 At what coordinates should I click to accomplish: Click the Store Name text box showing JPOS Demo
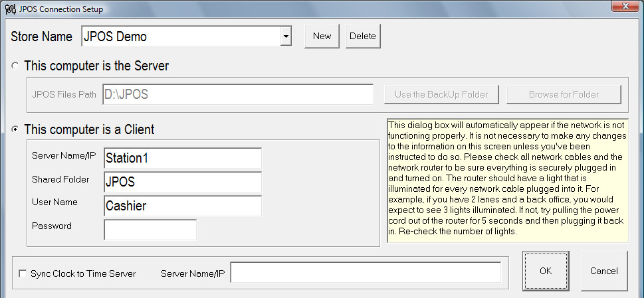[181, 37]
